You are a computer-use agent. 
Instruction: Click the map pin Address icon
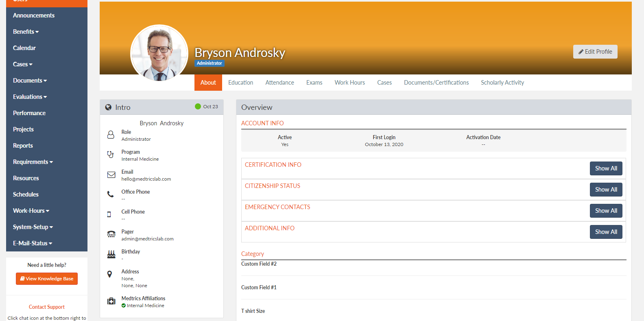point(109,274)
